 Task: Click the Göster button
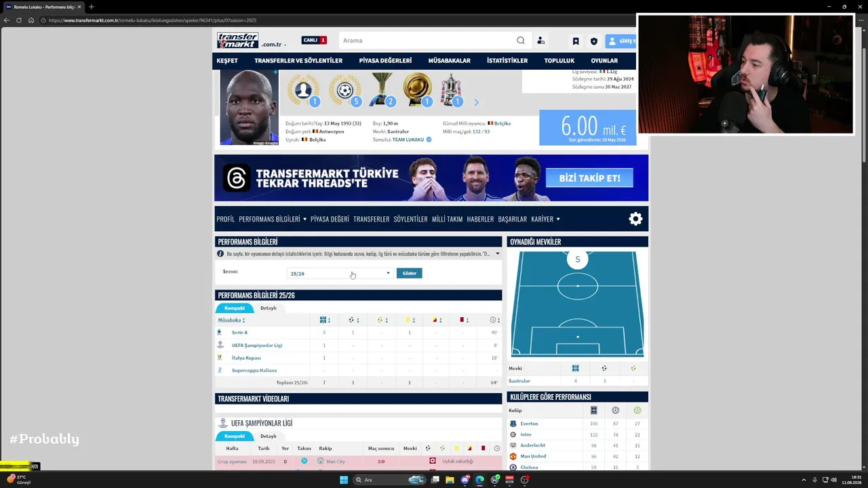pos(410,273)
